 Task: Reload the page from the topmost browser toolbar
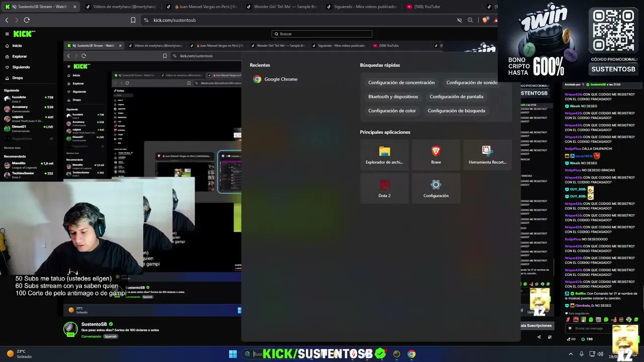click(x=27, y=20)
